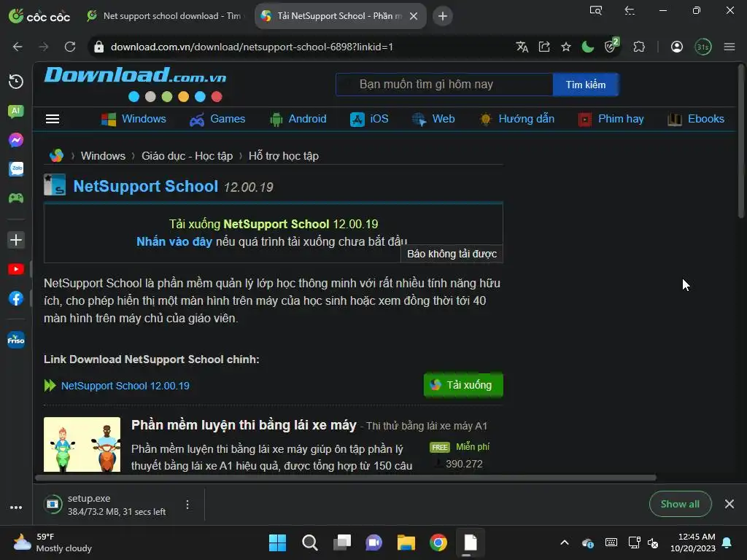Open the sidebar more options dots
This screenshot has height=560, width=747.
pos(16,507)
